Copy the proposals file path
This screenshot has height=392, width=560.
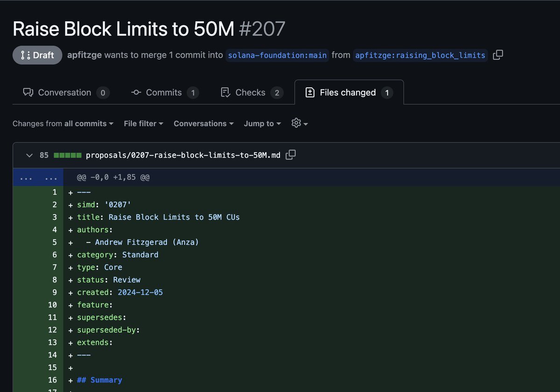[x=290, y=154]
